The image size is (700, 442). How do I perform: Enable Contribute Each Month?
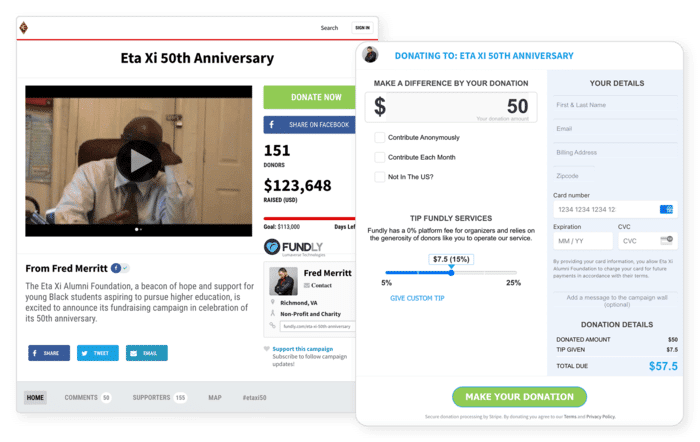coord(379,157)
